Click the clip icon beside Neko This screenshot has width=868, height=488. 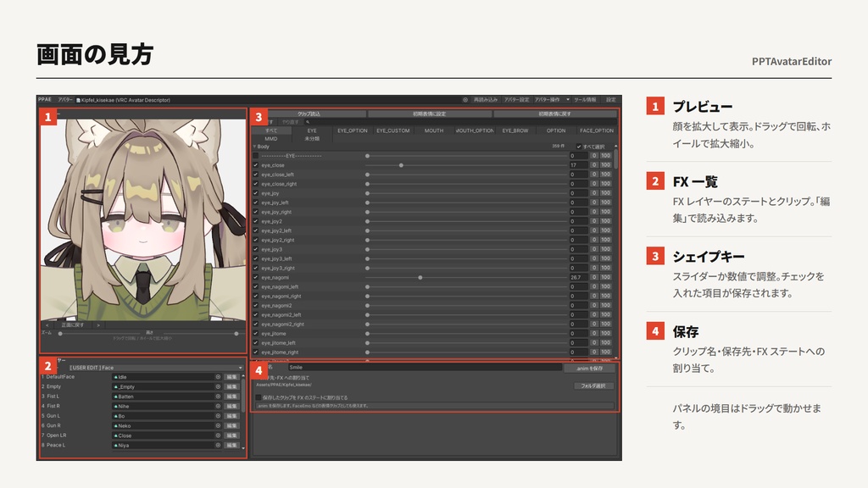tap(115, 425)
